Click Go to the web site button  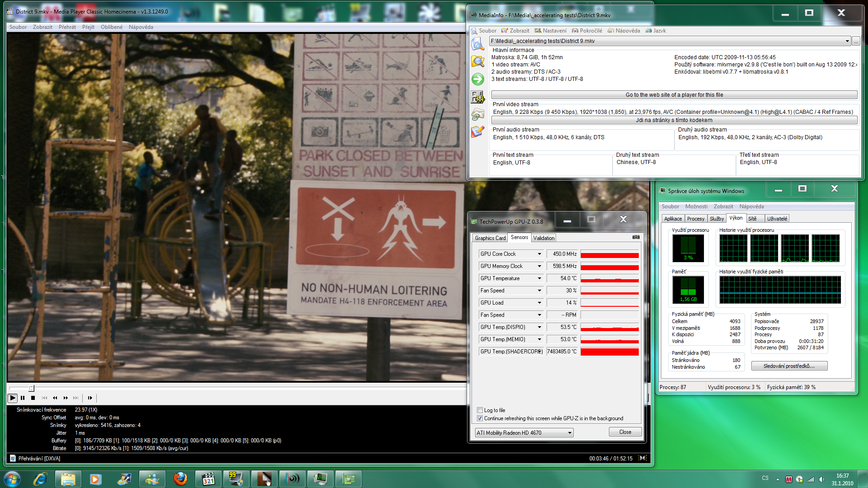pos(674,95)
